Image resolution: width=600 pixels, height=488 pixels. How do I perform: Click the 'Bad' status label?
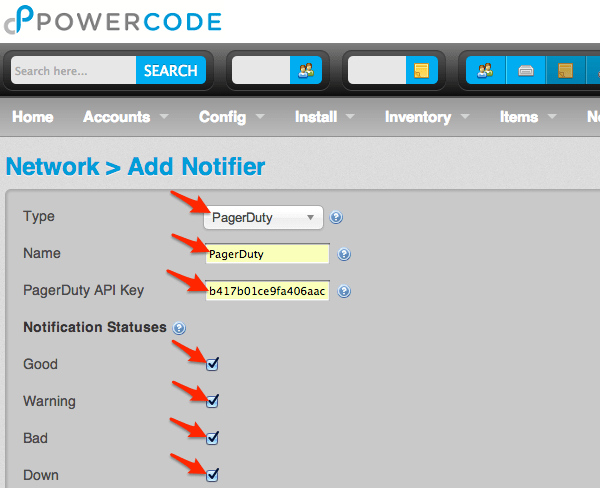35,438
